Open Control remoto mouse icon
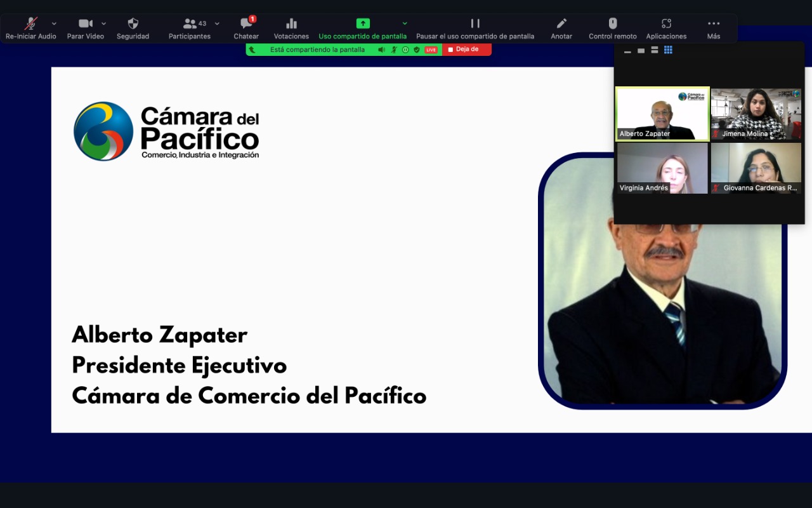 613,23
